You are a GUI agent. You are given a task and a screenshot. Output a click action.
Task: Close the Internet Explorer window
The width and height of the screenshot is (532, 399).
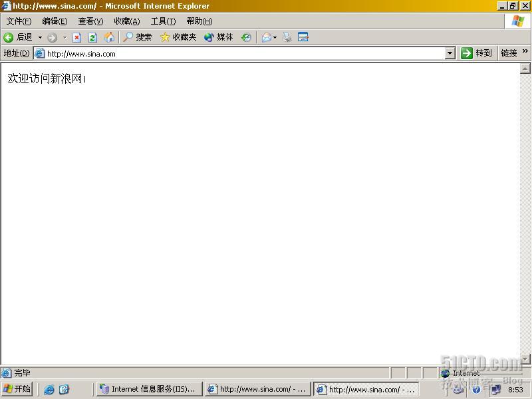pyautogui.click(x=525, y=6)
